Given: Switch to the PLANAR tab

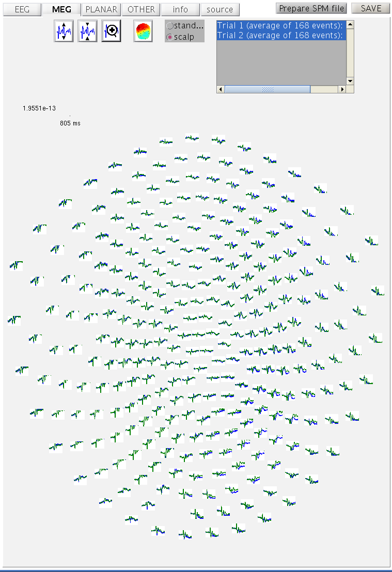Looking at the screenshot, I should click(101, 9).
